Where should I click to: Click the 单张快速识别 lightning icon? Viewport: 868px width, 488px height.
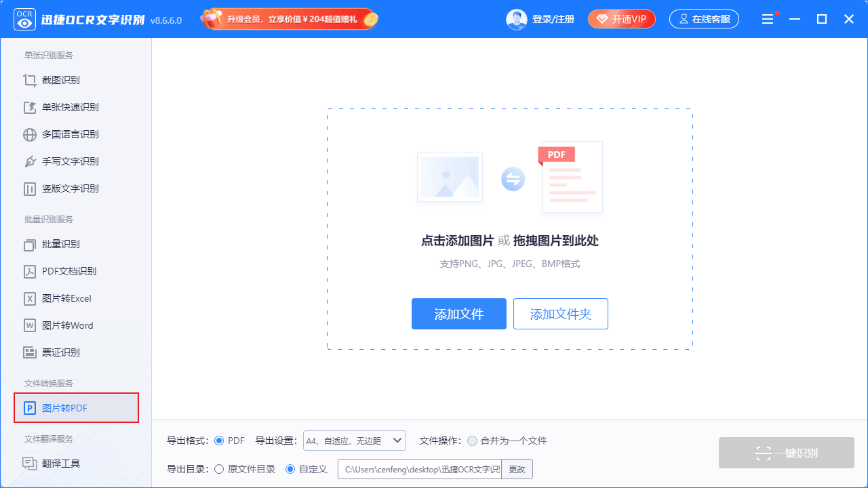pos(30,107)
